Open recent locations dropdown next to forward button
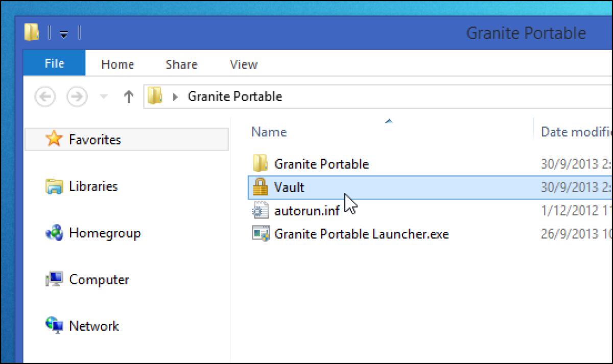The width and height of the screenshot is (613, 364). tap(104, 96)
